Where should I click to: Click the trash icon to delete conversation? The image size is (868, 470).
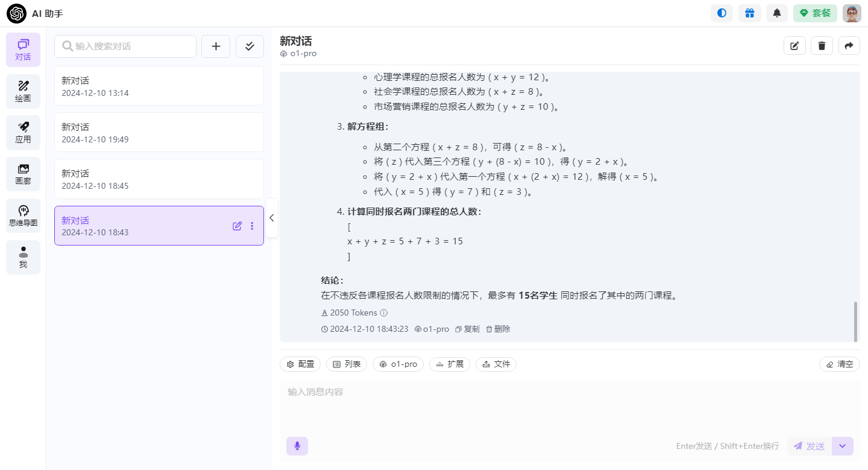click(x=822, y=45)
